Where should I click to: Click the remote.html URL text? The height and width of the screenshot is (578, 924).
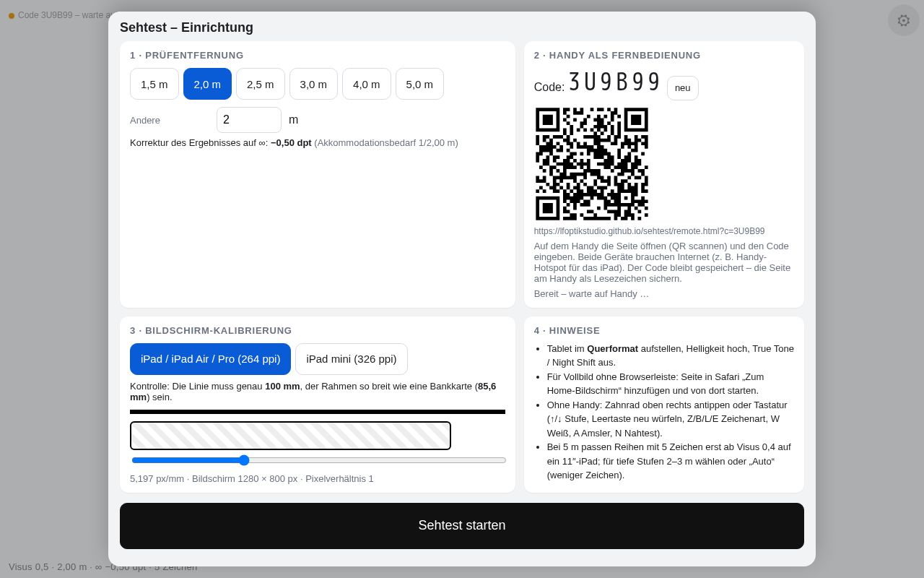click(x=650, y=231)
